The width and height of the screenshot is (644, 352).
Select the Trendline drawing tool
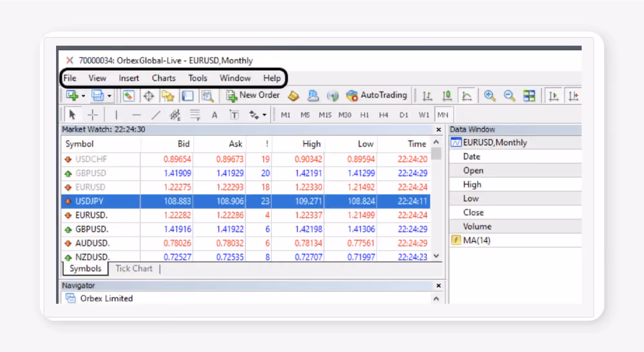(156, 115)
